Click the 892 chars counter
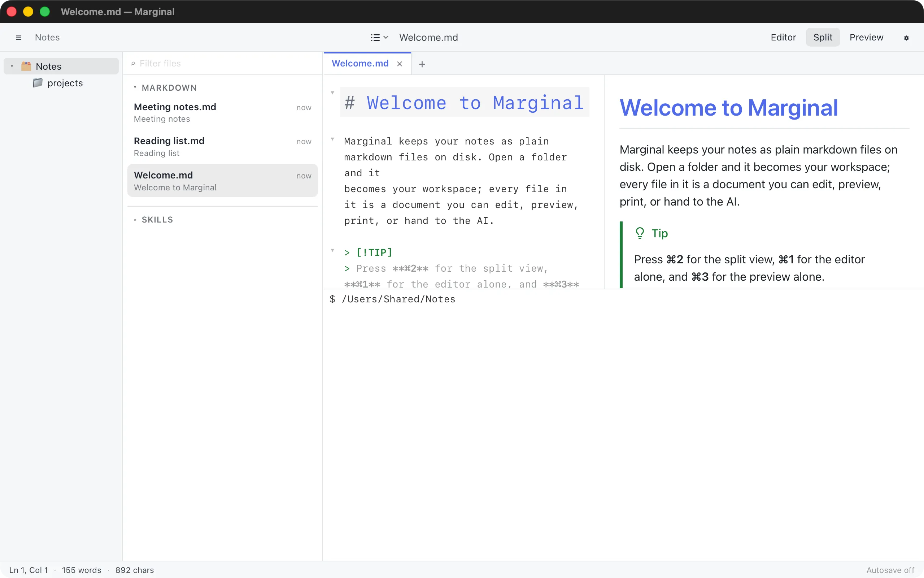Screen dimensions: 924x578 [x=134, y=570]
